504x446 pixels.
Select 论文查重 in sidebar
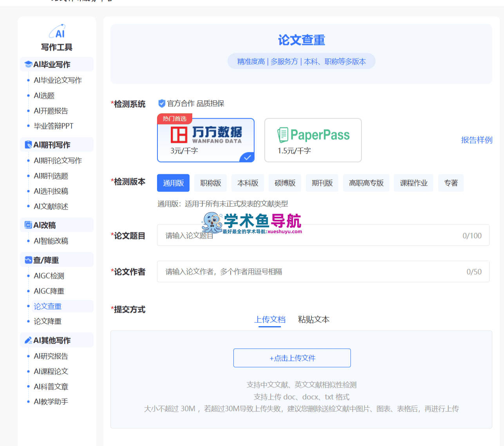(x=48, y=306)
